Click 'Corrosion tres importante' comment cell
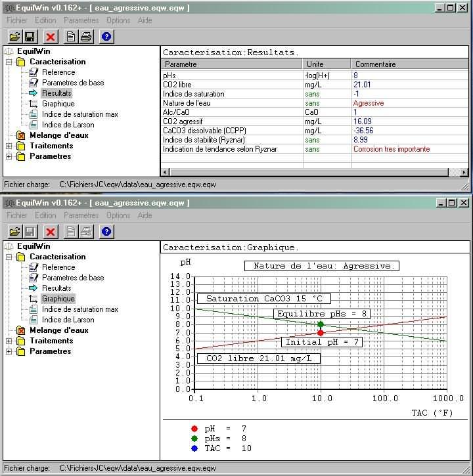This screenshot has width=473, height=476. 392,149
